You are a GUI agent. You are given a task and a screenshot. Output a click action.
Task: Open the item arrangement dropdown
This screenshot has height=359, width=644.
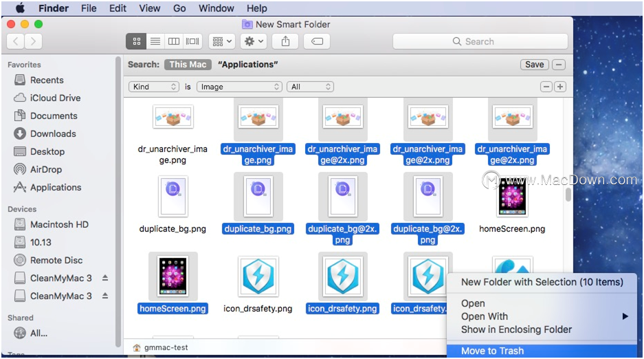click(222, 41)
